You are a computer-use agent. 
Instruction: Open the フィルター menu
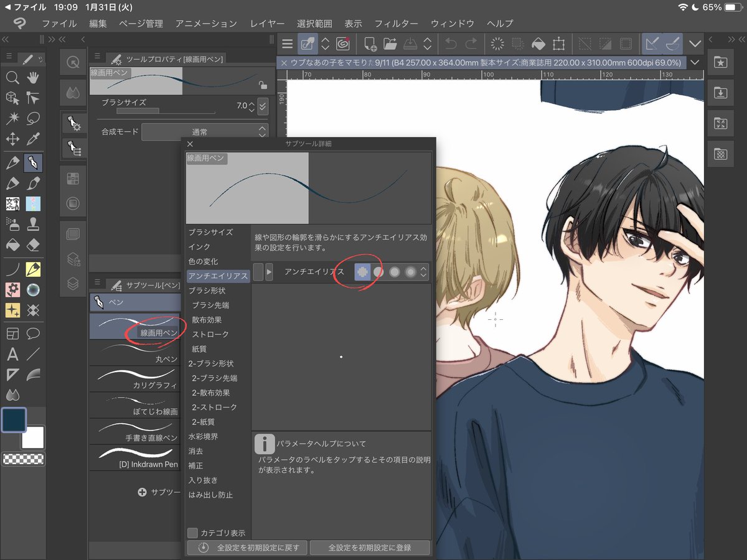coord(396,24)
